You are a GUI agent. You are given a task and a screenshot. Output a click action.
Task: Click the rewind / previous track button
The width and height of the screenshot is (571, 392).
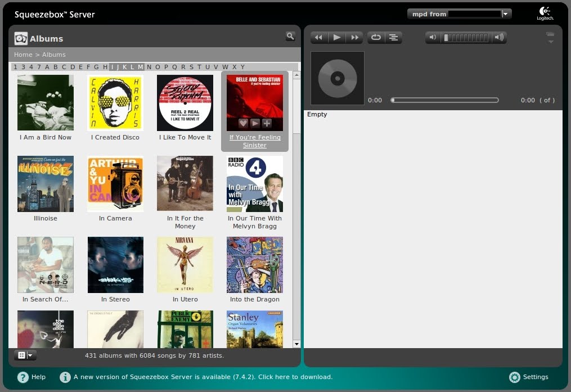pyautogui.click(x=318, y=38)
